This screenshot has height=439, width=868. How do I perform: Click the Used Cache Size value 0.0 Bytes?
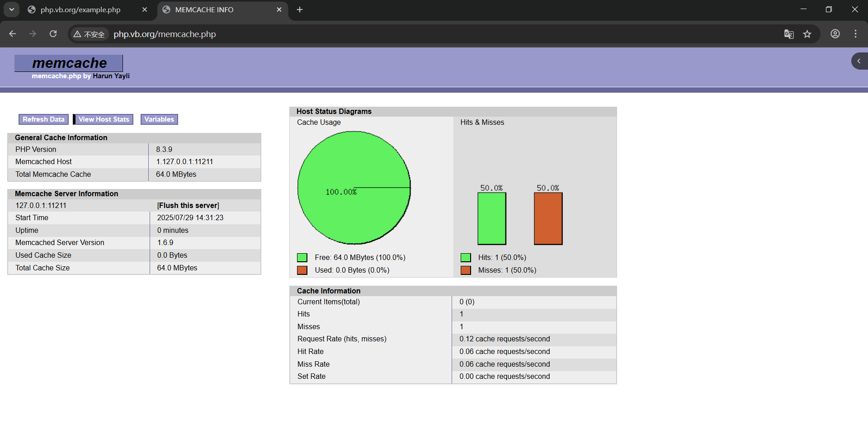coord(172,255)
